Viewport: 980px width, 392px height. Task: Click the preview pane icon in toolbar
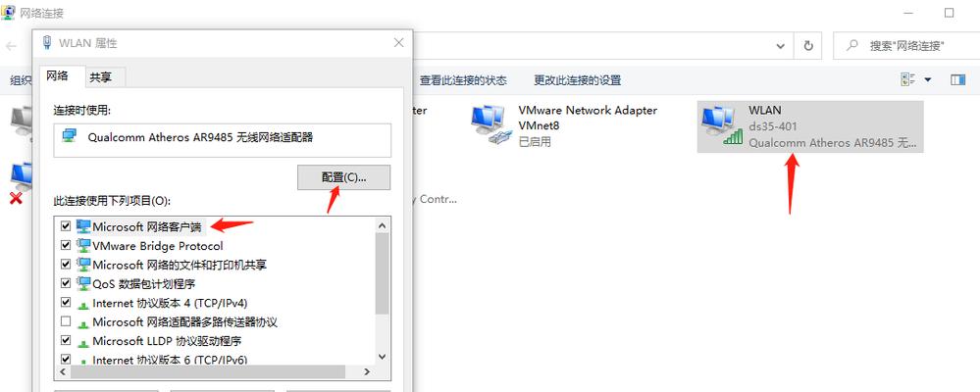(957, 80)
